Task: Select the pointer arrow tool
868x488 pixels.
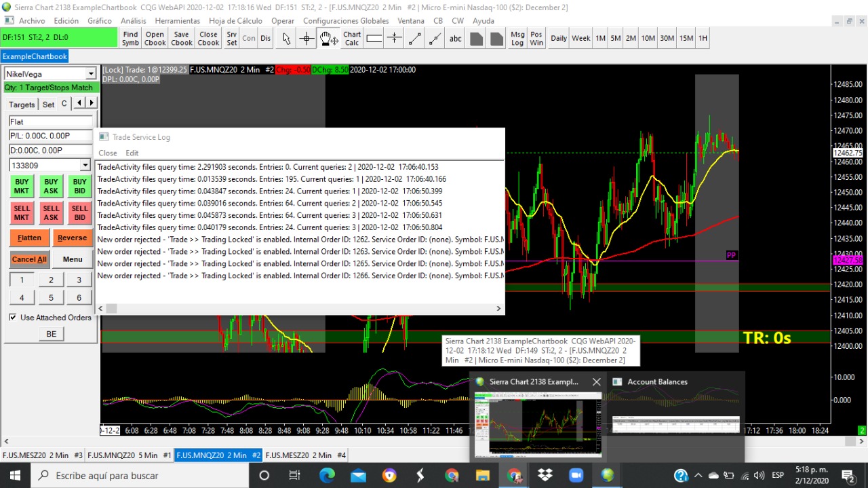Action: [x=286, y=39]
